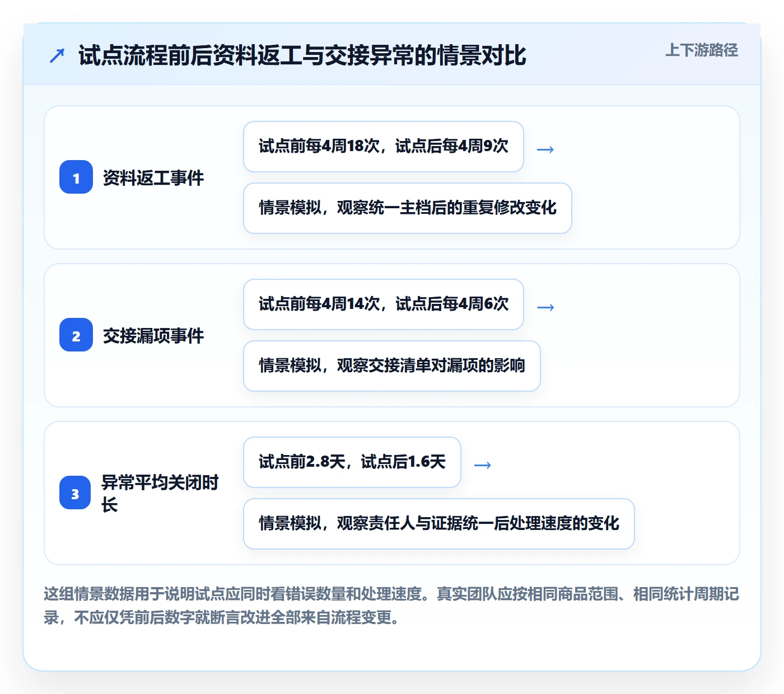This screenshot has width=784, height=694.
Task: Select step badge number 3
Action: tap(75, 493)
